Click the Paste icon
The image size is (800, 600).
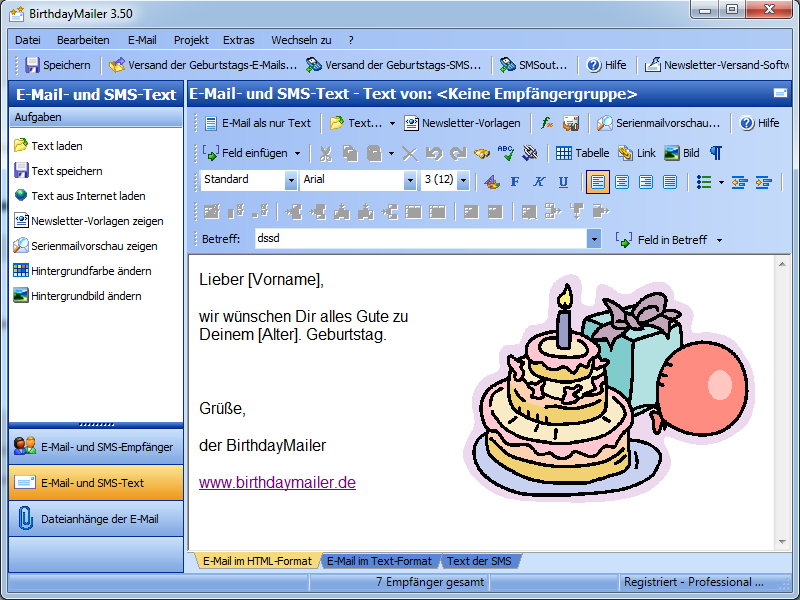[x=374, y=153]
